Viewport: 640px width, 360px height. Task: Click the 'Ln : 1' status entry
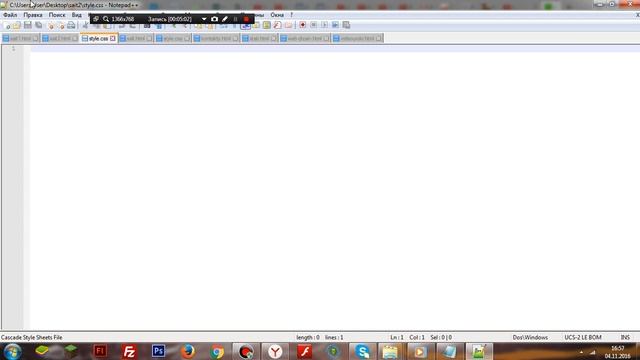397,338
